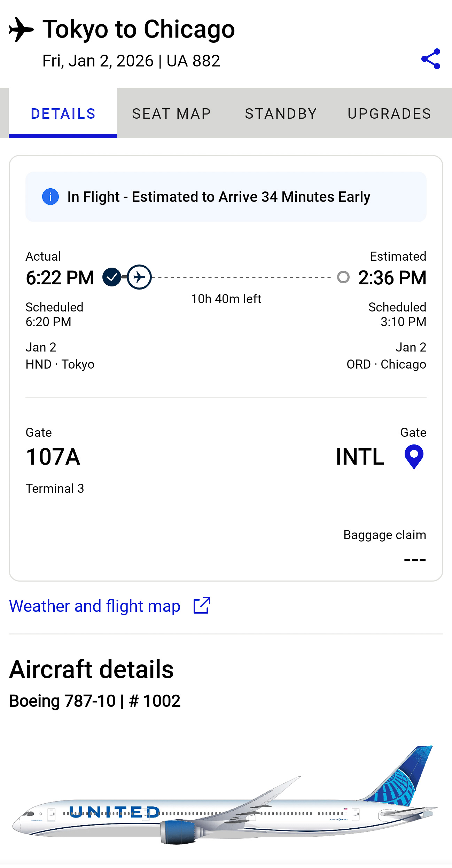This screenshot has height=868, width=452.
Task: Open the Standby tab
Action: (281, 114)
